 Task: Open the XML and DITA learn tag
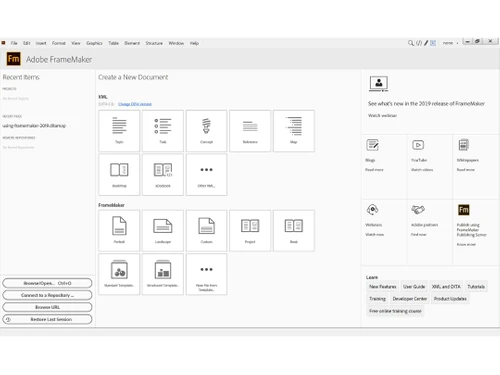(446, 286)
